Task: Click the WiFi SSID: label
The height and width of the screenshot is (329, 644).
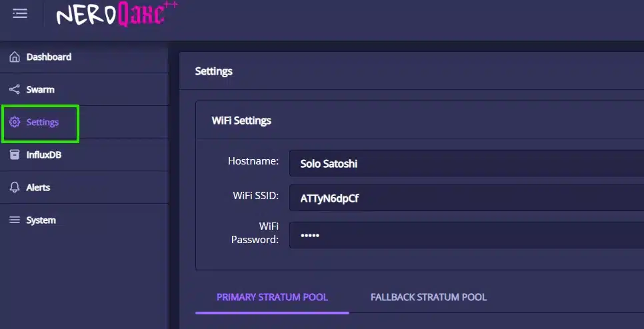Action: tap(256, 196)
